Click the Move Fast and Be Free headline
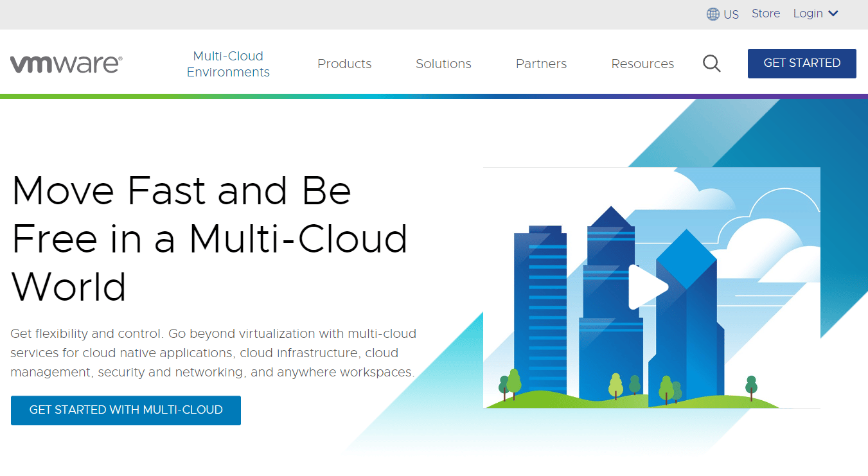868x476 pixels. (209, 238)
